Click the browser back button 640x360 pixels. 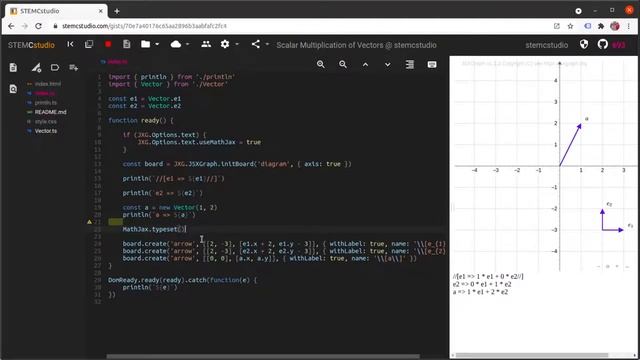11,26
